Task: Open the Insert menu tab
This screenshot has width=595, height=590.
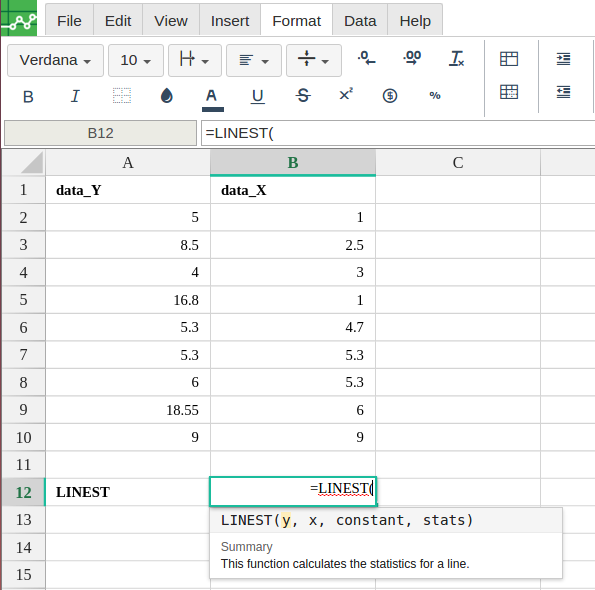Action: (230, 20)
